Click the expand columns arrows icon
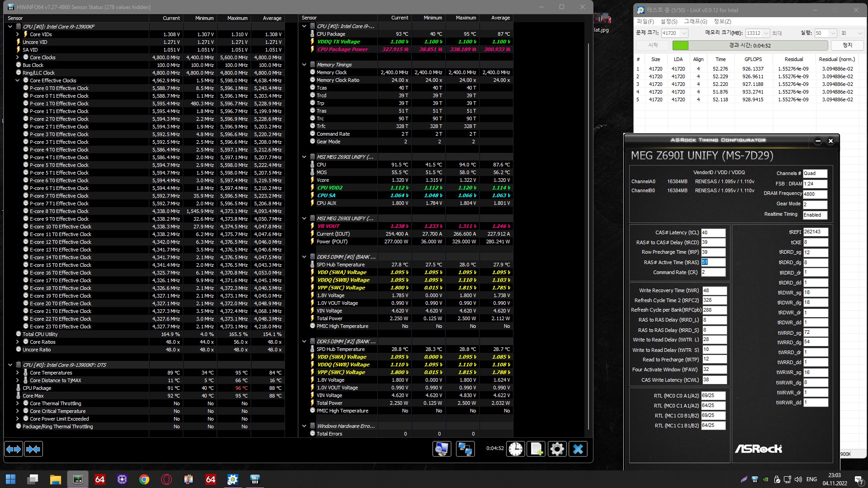 [14, 449]
